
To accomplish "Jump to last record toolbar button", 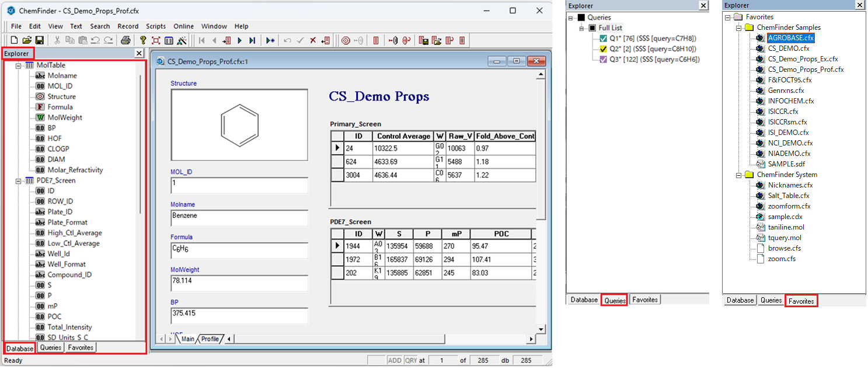I will tap(252, 40).
